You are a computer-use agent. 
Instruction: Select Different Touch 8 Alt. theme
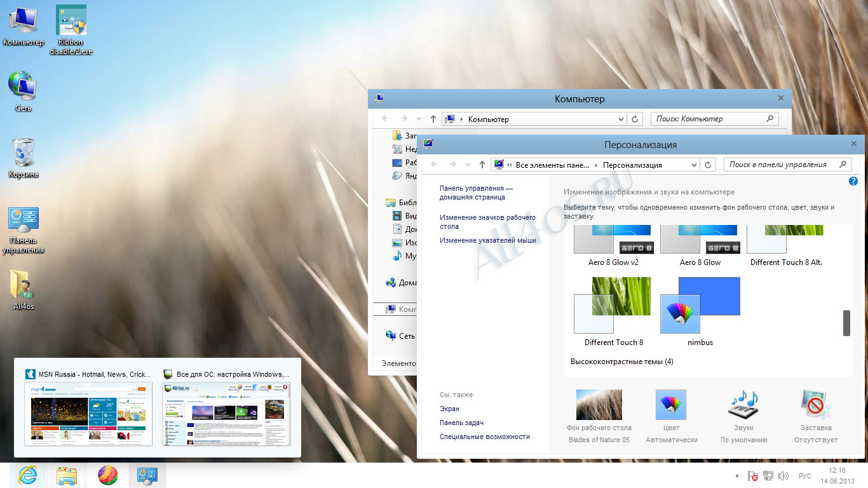coord(786,246)
